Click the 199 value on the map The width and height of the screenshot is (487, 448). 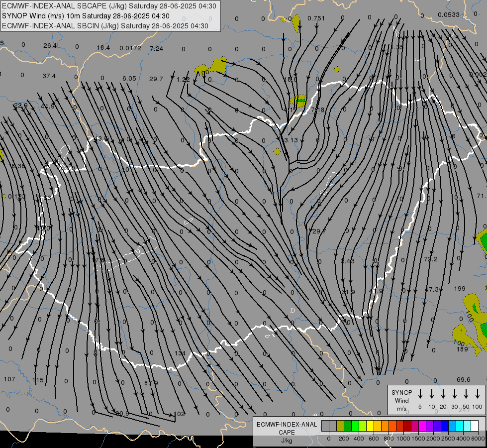pyautogui.click(x=460, y=289)
